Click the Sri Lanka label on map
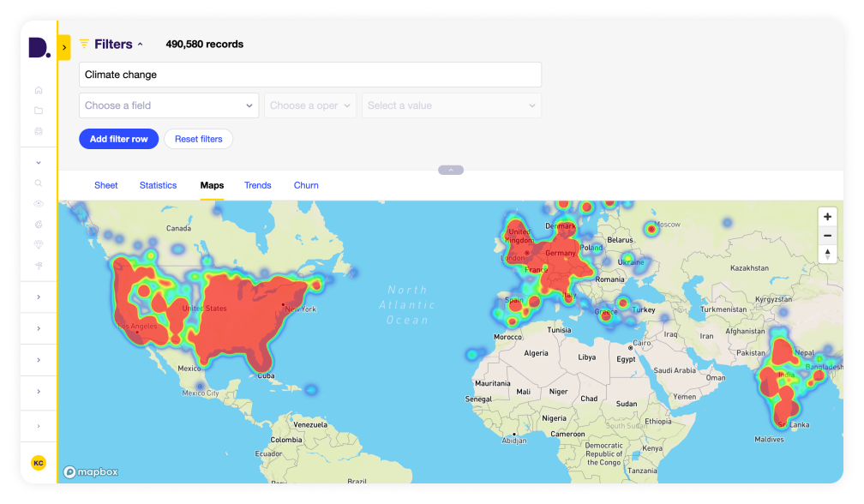This screenshot has width=864, height=504. 794,424
